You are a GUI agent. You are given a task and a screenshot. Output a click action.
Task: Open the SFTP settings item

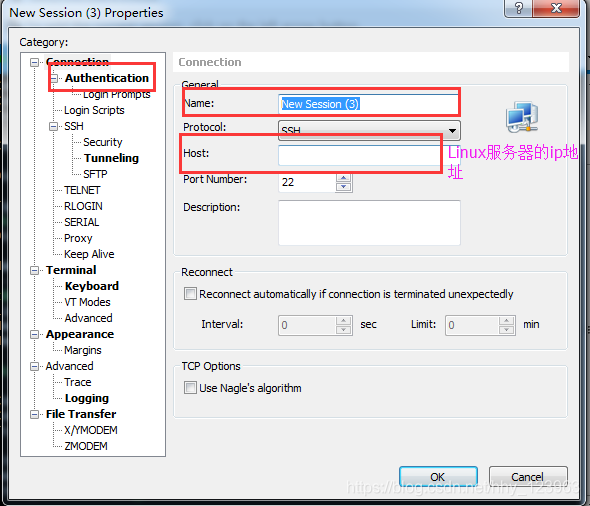[95, 174]
